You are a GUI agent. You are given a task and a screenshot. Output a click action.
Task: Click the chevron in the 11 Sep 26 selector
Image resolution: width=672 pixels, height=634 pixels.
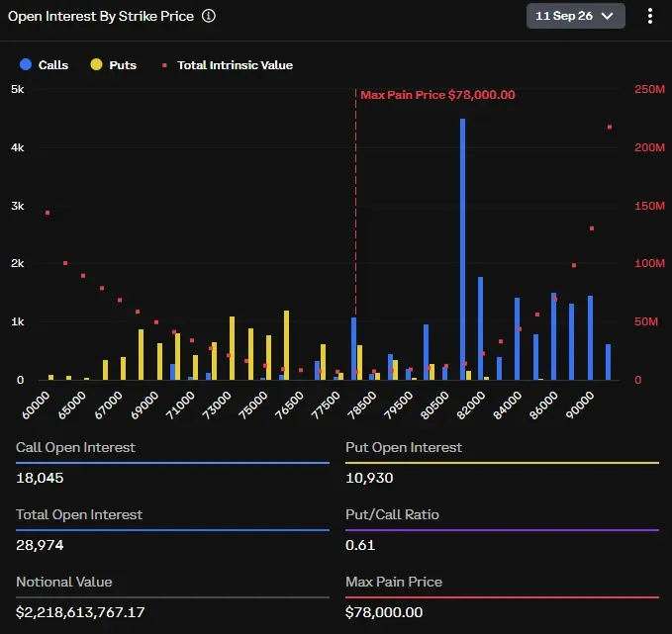(x=607, y=16)
